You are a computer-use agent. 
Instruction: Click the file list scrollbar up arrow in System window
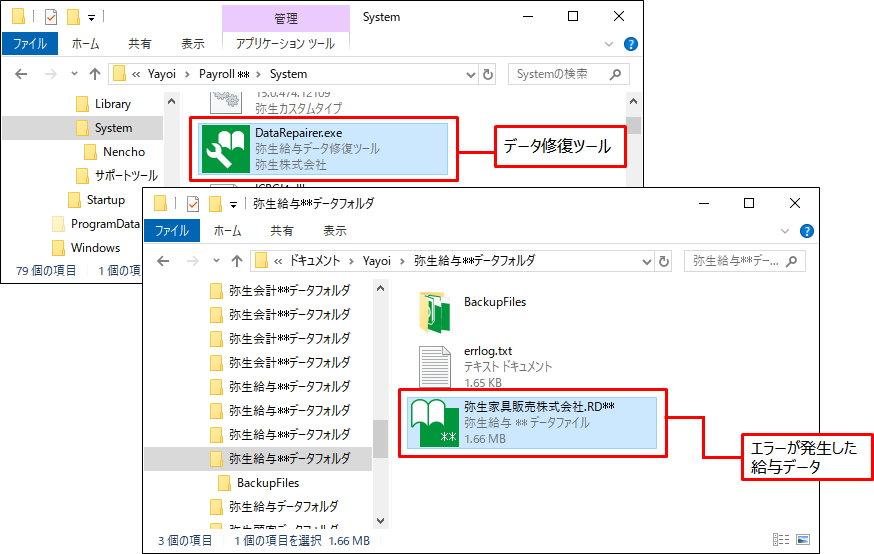pyautogui.click(x=633, y=101)
